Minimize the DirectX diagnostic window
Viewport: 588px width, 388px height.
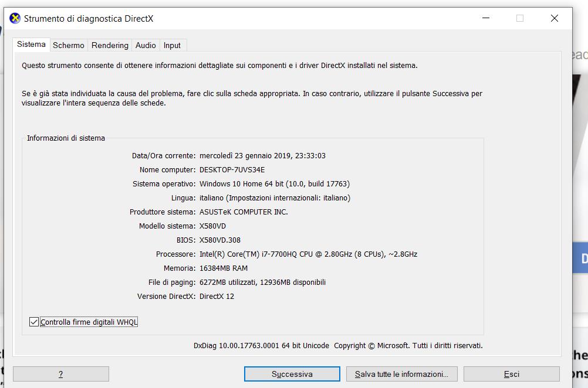(486, 18)
